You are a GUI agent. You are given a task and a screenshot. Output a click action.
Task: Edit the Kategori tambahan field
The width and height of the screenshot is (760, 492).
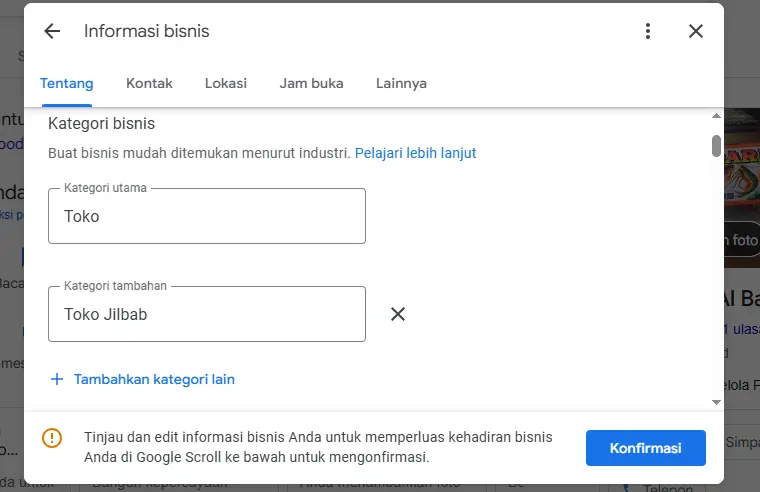click(207, 314)
